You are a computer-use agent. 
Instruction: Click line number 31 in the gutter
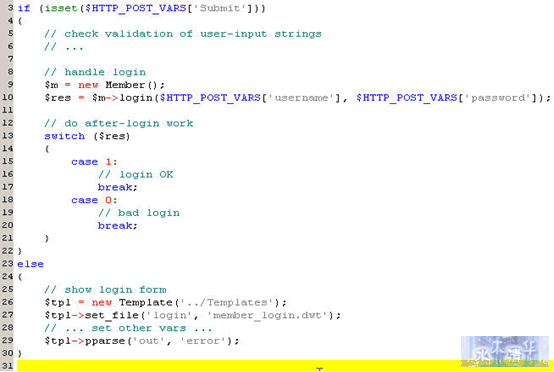7,366
